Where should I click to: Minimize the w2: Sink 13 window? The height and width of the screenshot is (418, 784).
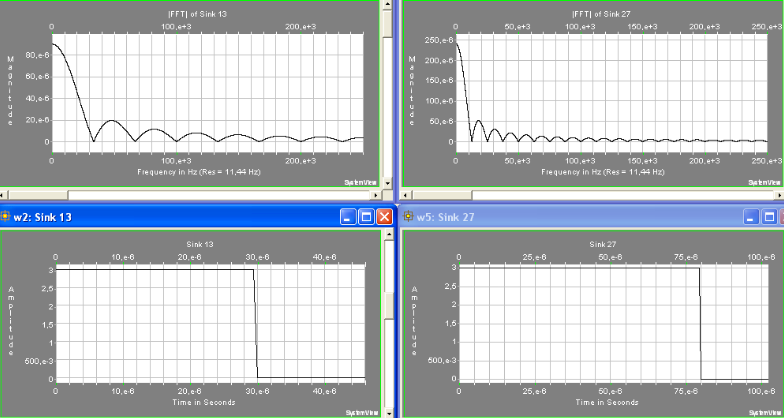348,216
